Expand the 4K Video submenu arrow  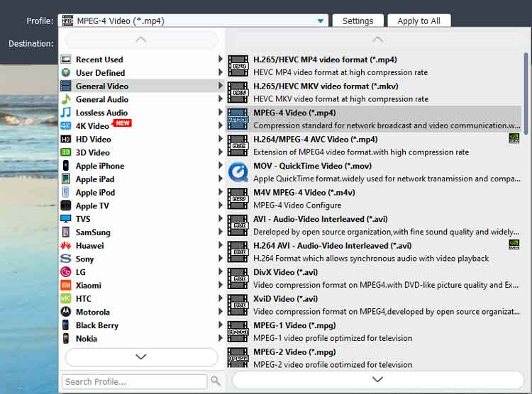(220, 125)
